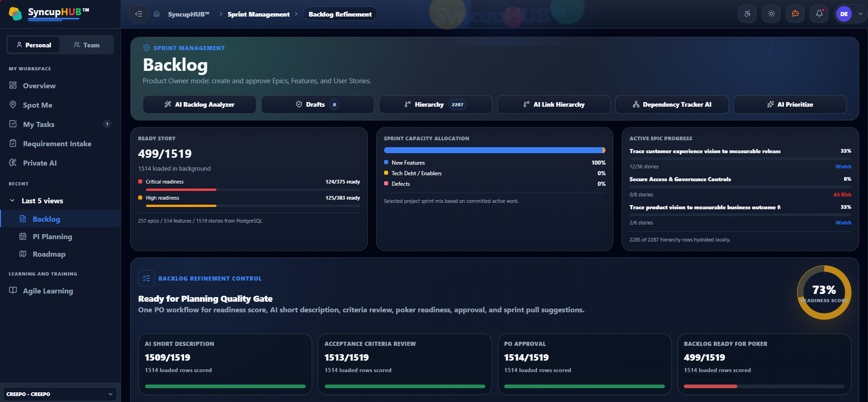
Task: Open the AI assistant bot icon
Action: click(795, 14)
